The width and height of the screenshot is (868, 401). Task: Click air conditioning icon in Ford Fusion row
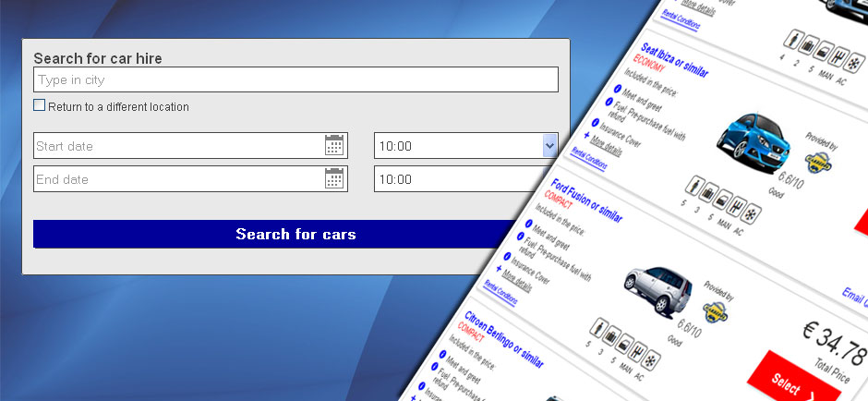point(653,360)
